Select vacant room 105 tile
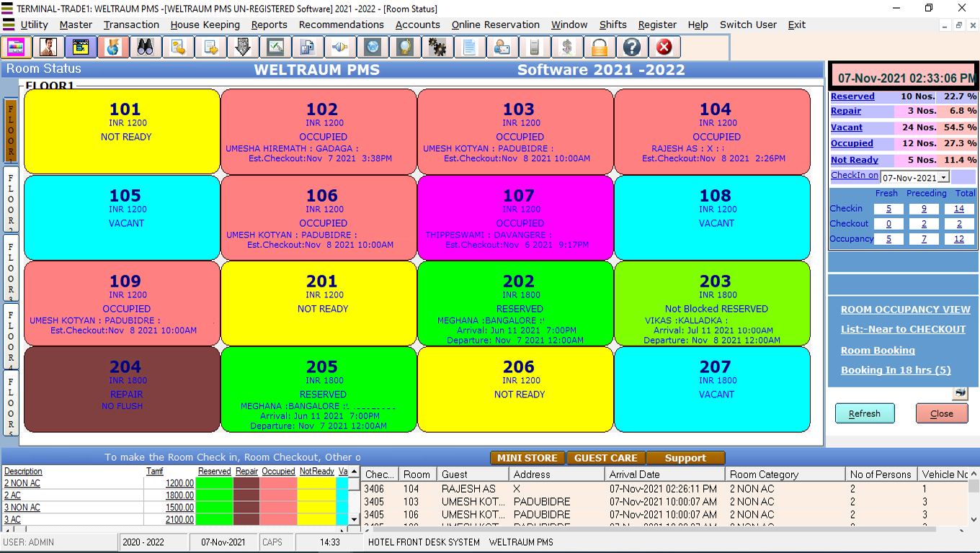This screenshot has height=553, width=980. [x=122, y=217]
